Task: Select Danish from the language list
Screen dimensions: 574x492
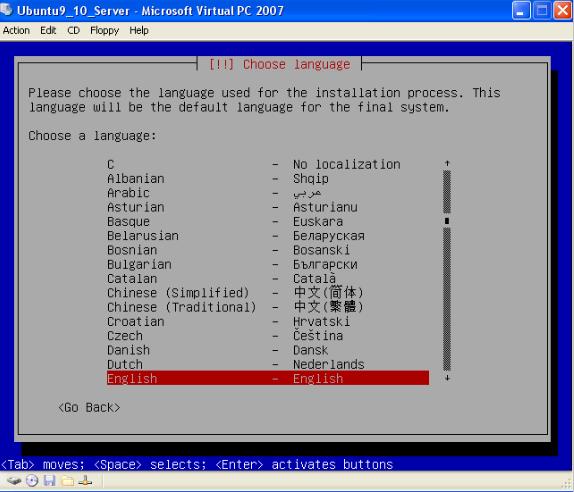Action: [x=268, y=350]
